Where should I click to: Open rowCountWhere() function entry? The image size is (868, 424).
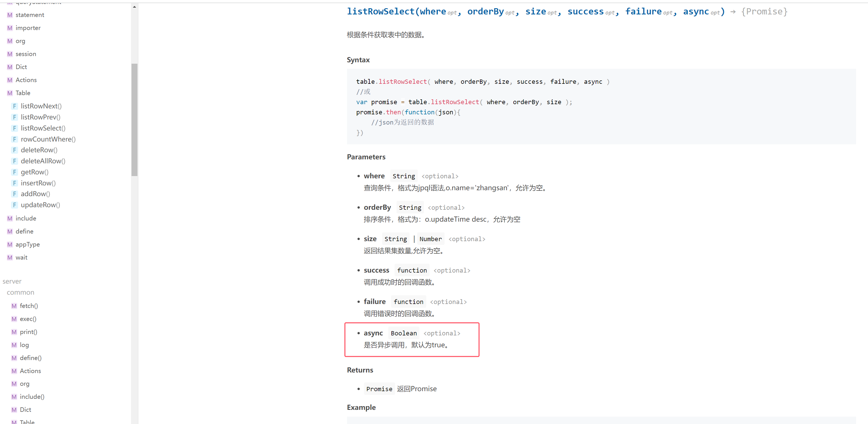coord(48,139)
